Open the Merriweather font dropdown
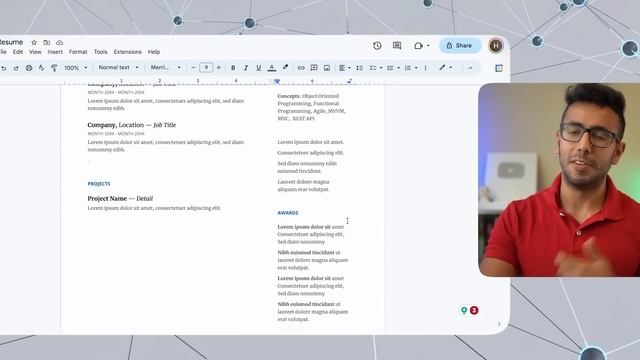This screenshot has width=640, height=360. click(x=166, y=67)
